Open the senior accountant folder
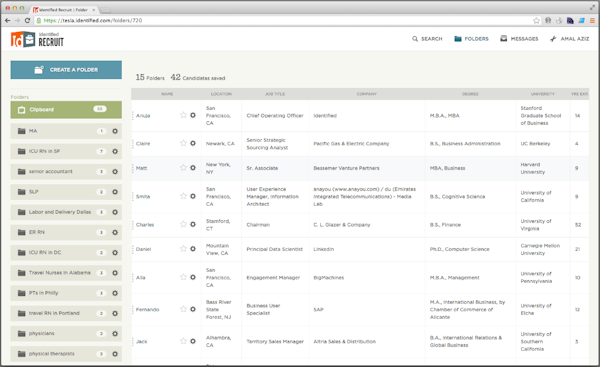 coord(66,171)
